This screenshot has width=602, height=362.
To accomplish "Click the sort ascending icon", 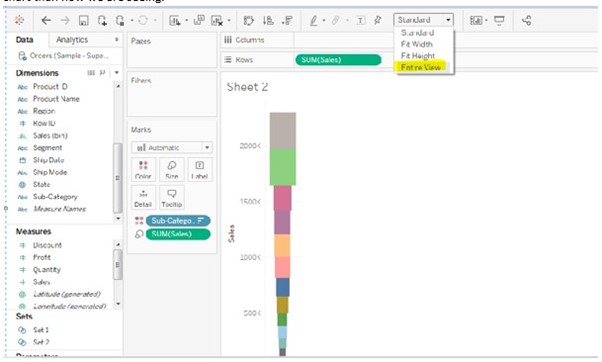I will (x=268, y=20).
